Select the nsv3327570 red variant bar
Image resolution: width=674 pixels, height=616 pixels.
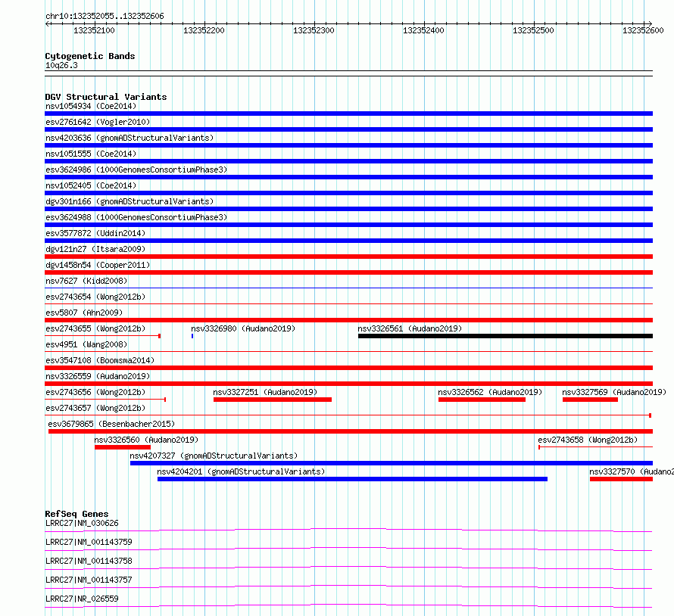tap(621, 479)
